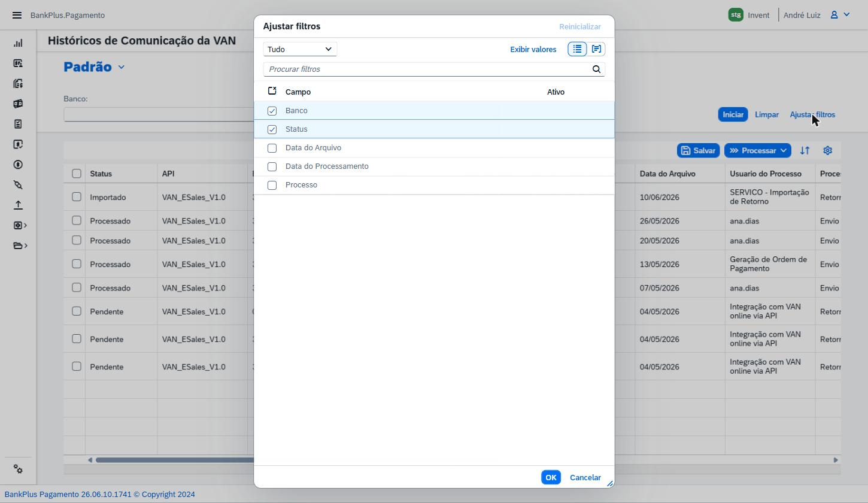Screen dimensions: 868x503
Task: Click the Exibir valores link
Action: click(x=533, y=49)
